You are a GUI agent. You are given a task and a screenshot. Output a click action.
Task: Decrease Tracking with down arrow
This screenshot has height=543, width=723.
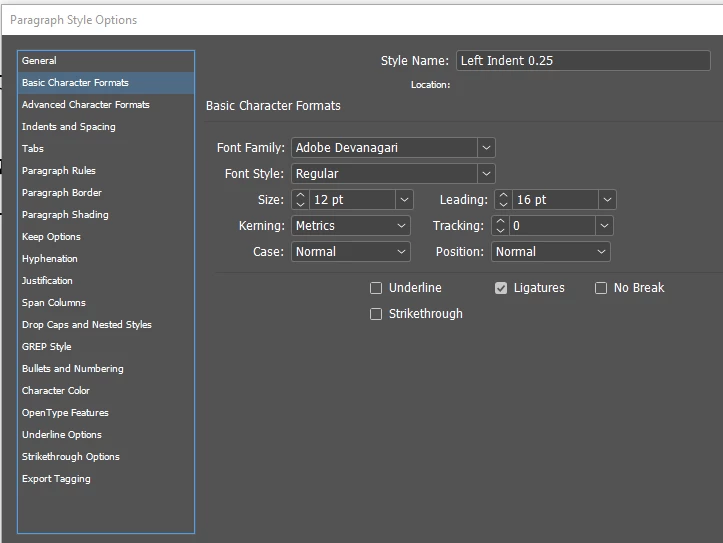click(x=501, y=230)
